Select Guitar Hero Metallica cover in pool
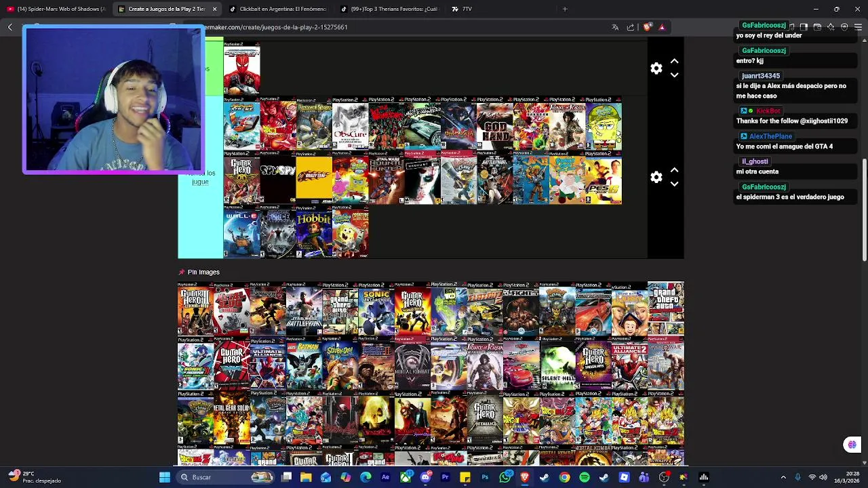The height and width of the screenshot is (488, 868). [x=485, y=418]
